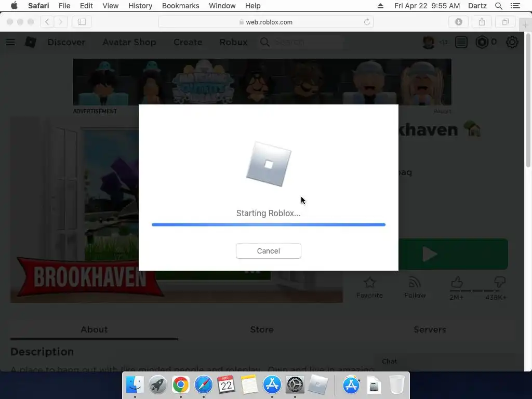Open the user avatar profile

[x=428, y=42]
